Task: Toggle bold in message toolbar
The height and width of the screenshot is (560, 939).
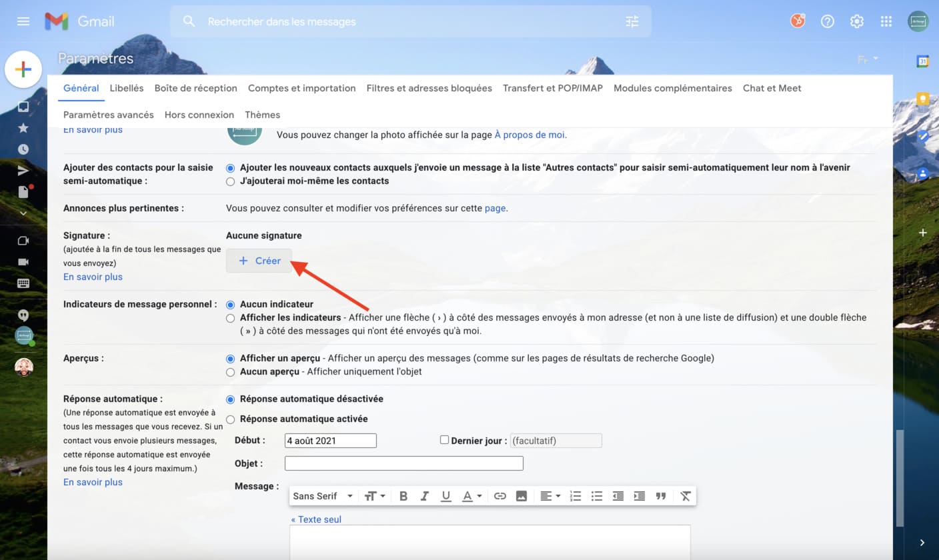Action: click(403, 496)
